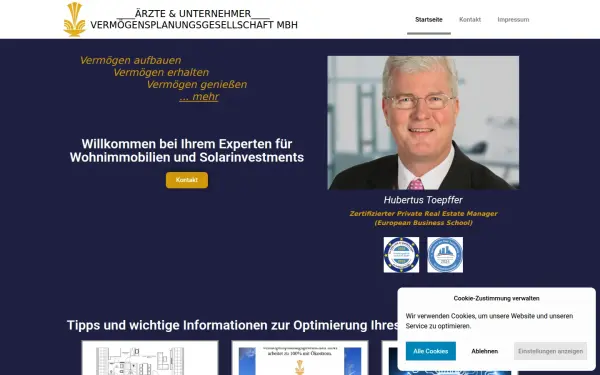The height and width of the screenshot is (375, 600).
Task: Follow the '... mehr' link
Action: pyautogui.click(x=199, y=97)
